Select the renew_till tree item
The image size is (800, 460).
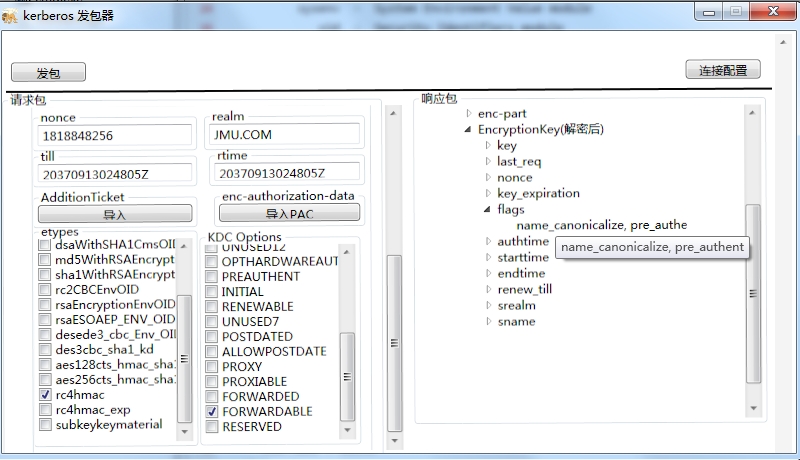523,289
